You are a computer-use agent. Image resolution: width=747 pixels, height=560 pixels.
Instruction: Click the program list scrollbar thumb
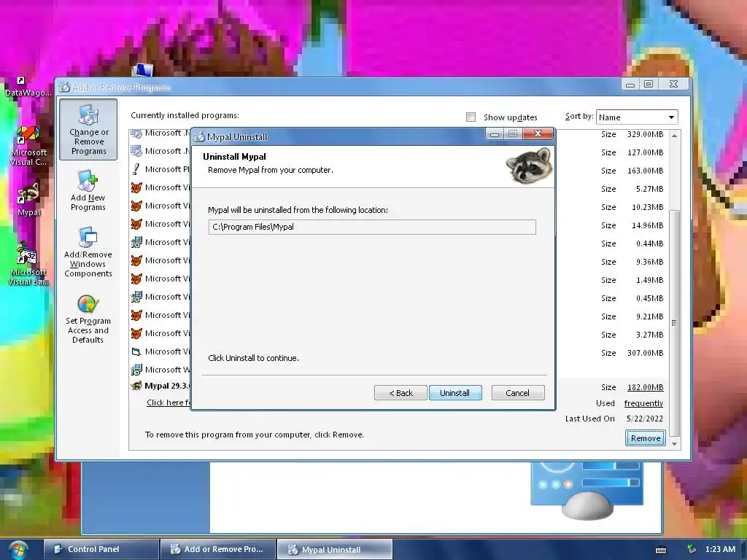coord(674,322)
